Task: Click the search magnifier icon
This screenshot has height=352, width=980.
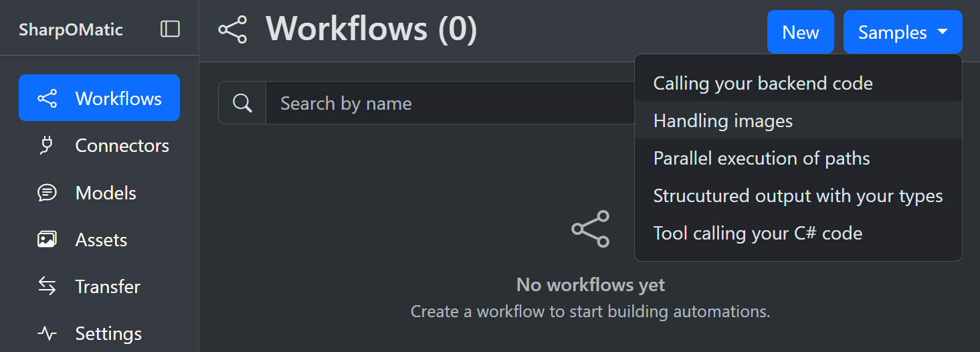Action: (x=242, y=103)
